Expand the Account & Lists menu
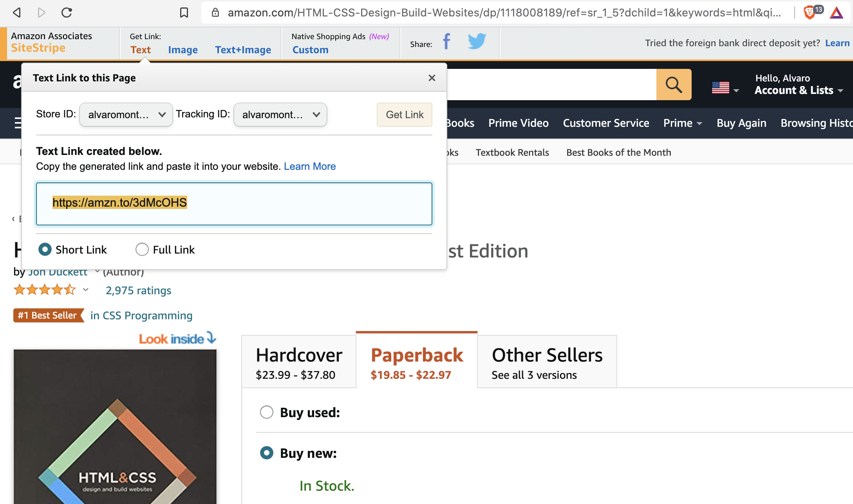This screenshot has height=504, width=853. (798, 90)
